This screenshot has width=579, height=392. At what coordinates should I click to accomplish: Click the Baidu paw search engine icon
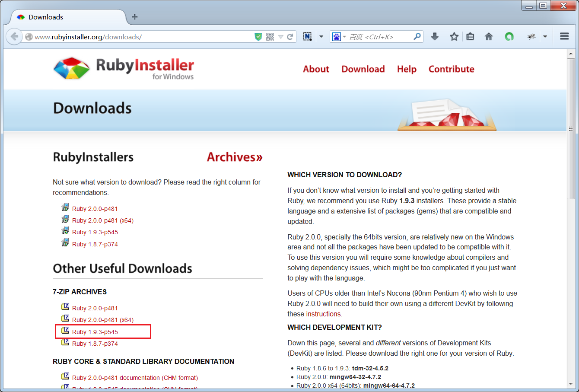click(337, 37)
